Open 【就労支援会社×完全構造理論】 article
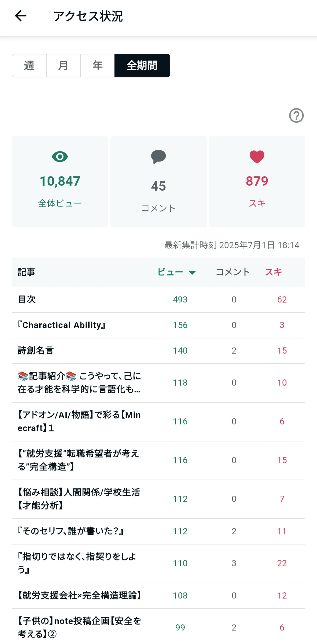 158,596
